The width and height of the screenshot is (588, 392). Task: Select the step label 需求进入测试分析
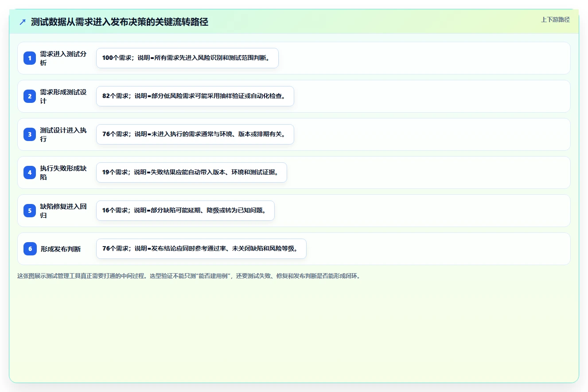tap(63, 58)
